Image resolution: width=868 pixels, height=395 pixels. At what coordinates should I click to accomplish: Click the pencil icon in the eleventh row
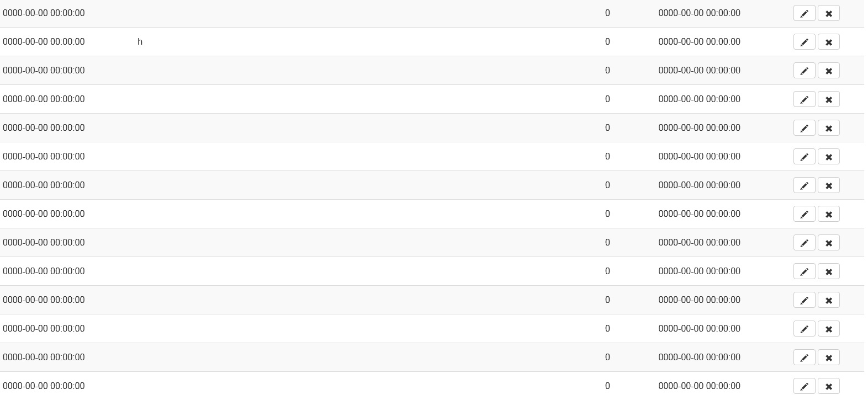[804, 300]
